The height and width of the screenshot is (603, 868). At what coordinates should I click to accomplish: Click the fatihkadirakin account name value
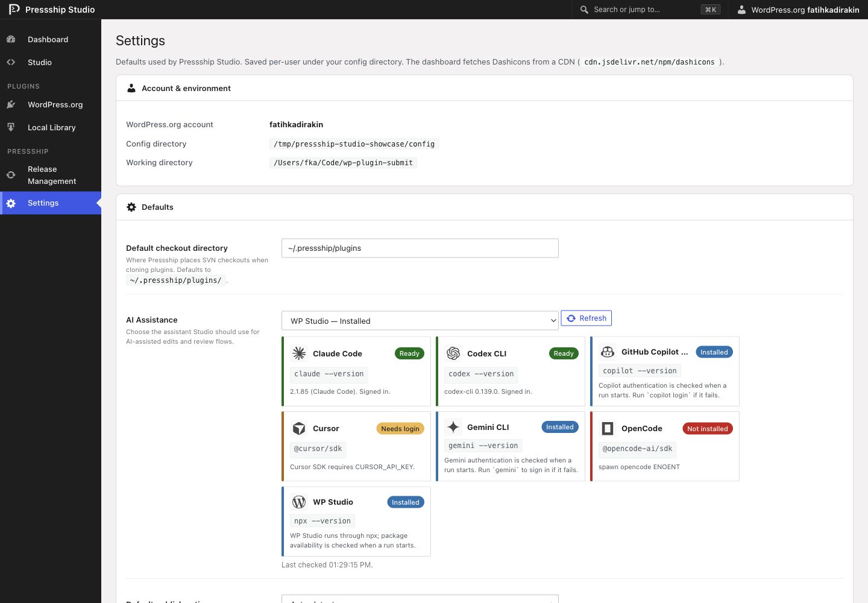pos(296,124)
